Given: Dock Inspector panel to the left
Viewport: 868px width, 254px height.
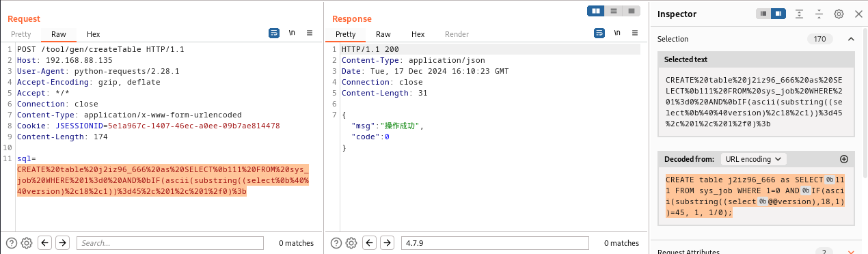Looking at the screenshot, I should click(763, 14).
